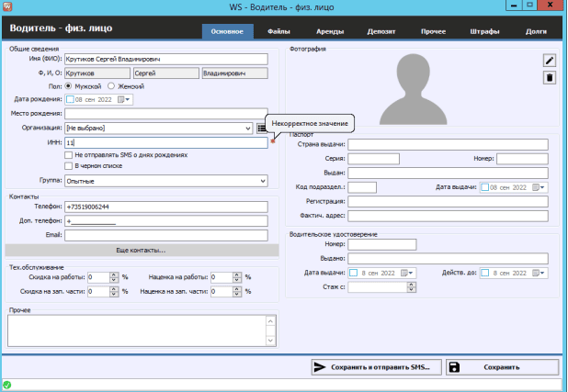The height and width of the screenshot is (392, 568).
Task: Click green status icon in status bar
Action: tap(7, 385)
